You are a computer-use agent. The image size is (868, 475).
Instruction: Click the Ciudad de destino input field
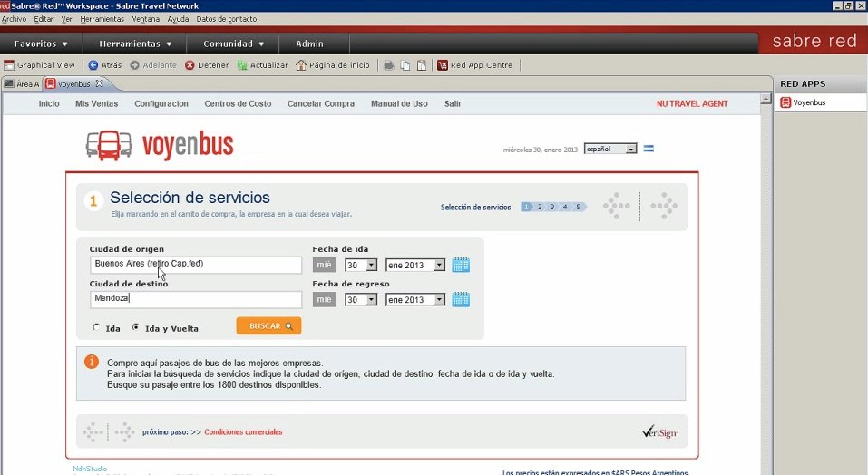click(195, 299)
